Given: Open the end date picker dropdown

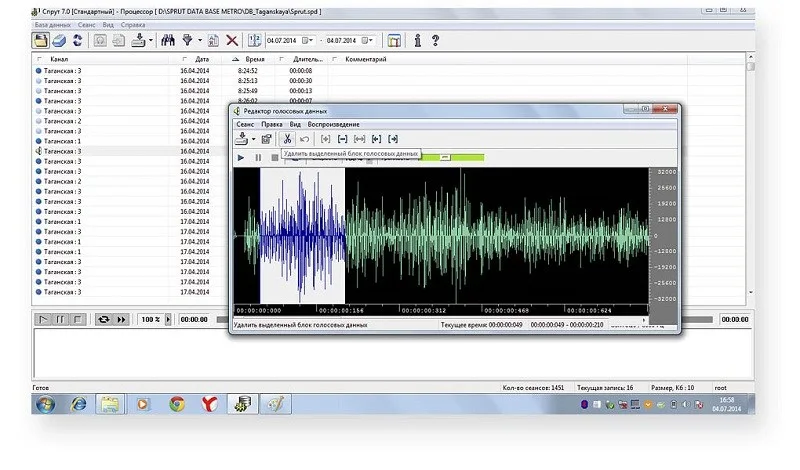Looking at the screenshot, I should coord(369,41).
